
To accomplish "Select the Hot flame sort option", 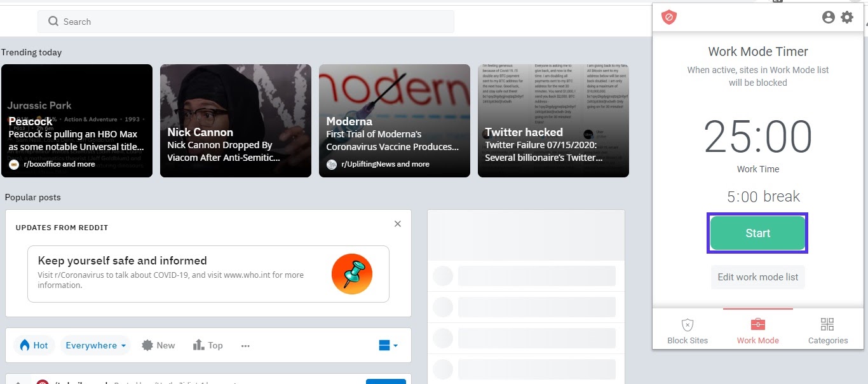I will tap(34, 345).
